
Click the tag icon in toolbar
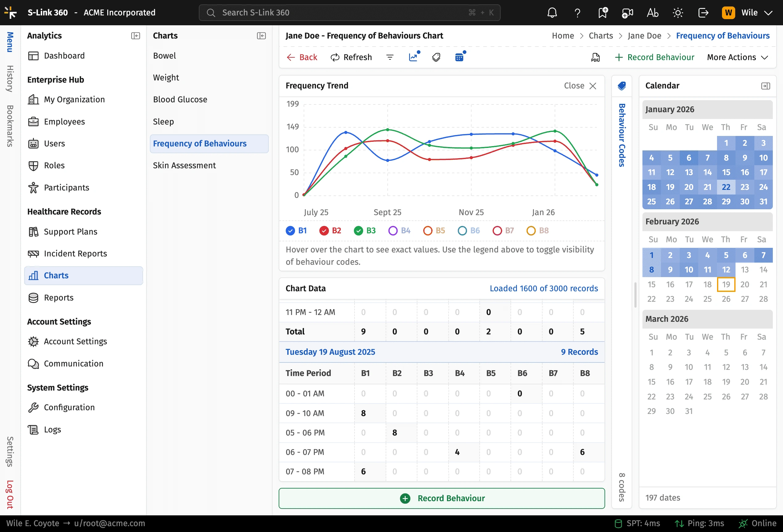(436, 57)
